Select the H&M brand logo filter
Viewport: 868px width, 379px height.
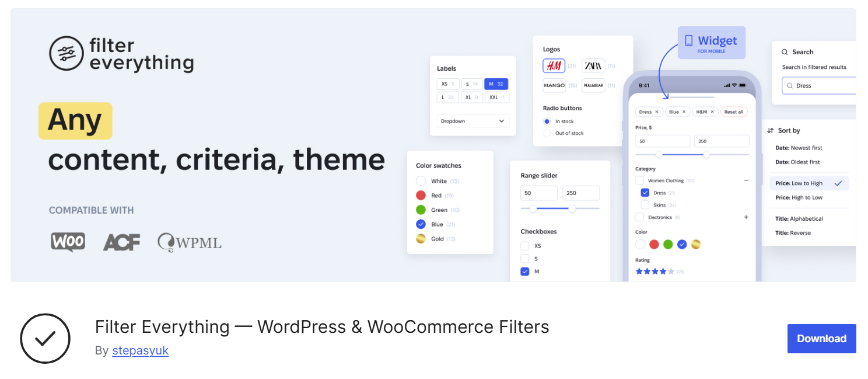point(554,65)
